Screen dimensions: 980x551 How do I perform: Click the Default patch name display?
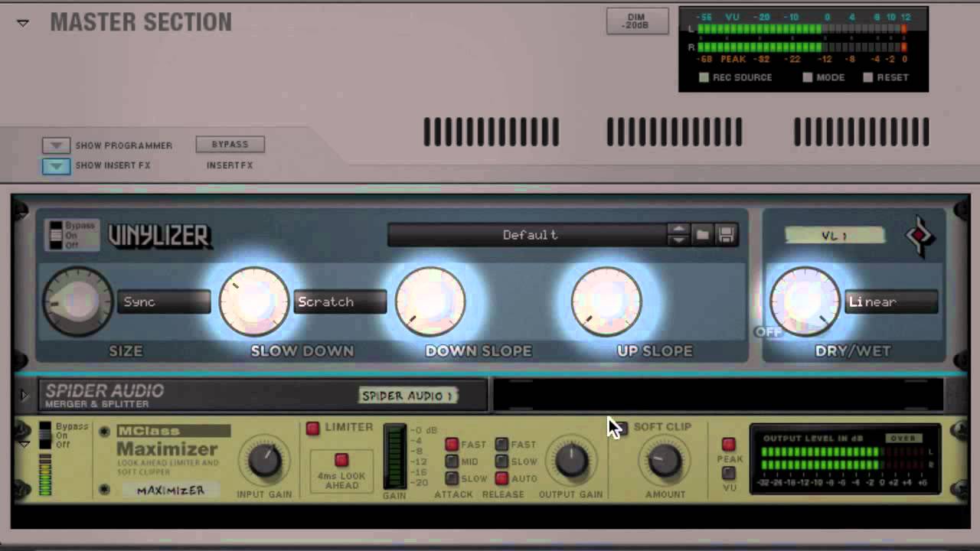point(528,235)
